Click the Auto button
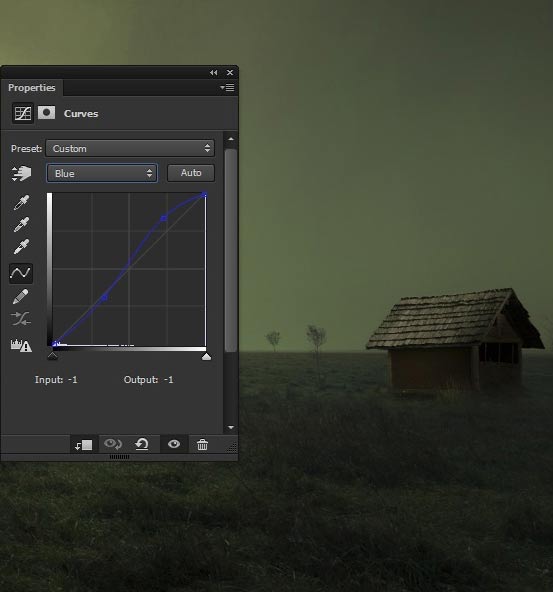 (191, 173)
